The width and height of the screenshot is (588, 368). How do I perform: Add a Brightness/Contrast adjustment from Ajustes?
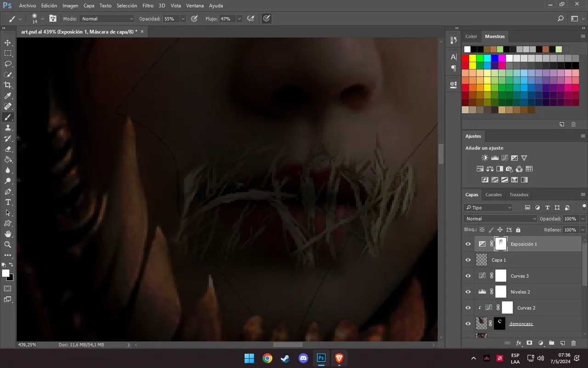(x=485, y=158)
